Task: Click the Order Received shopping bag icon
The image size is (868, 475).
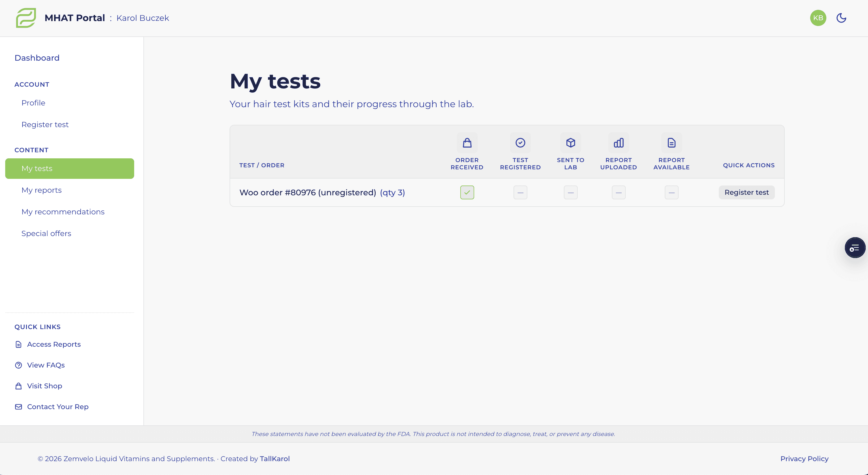Action: point(467,143)
